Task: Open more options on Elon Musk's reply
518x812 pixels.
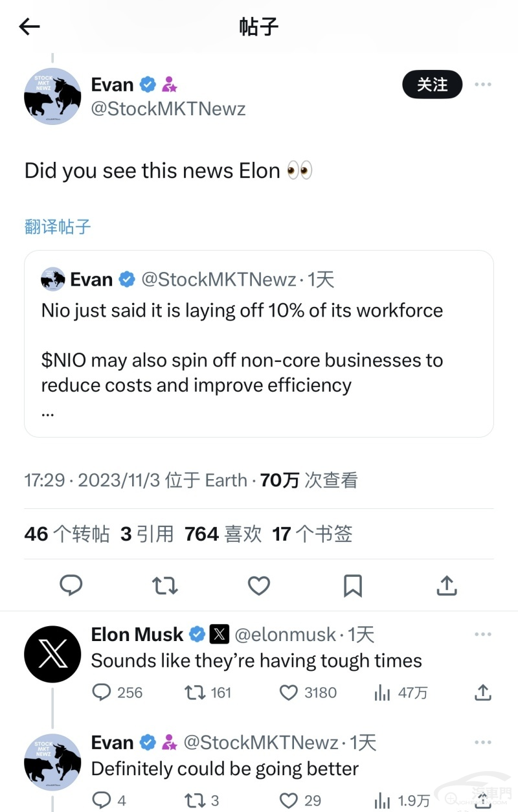Action: pyautogui.click(x=483, y=635)
